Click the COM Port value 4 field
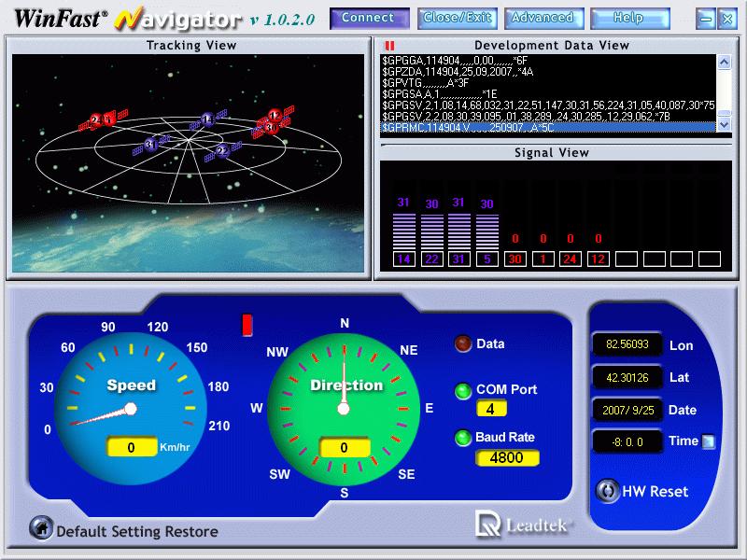747x560 pixels. click(491, 409)
